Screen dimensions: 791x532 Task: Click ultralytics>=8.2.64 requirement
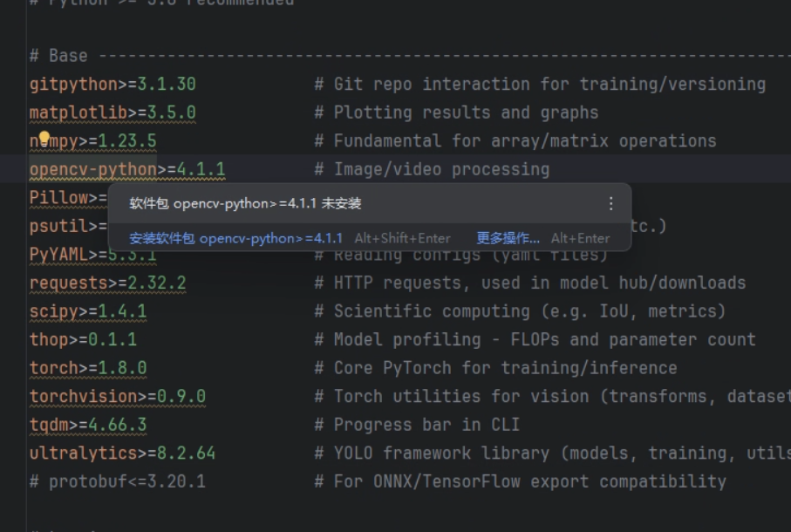[122, 453]
